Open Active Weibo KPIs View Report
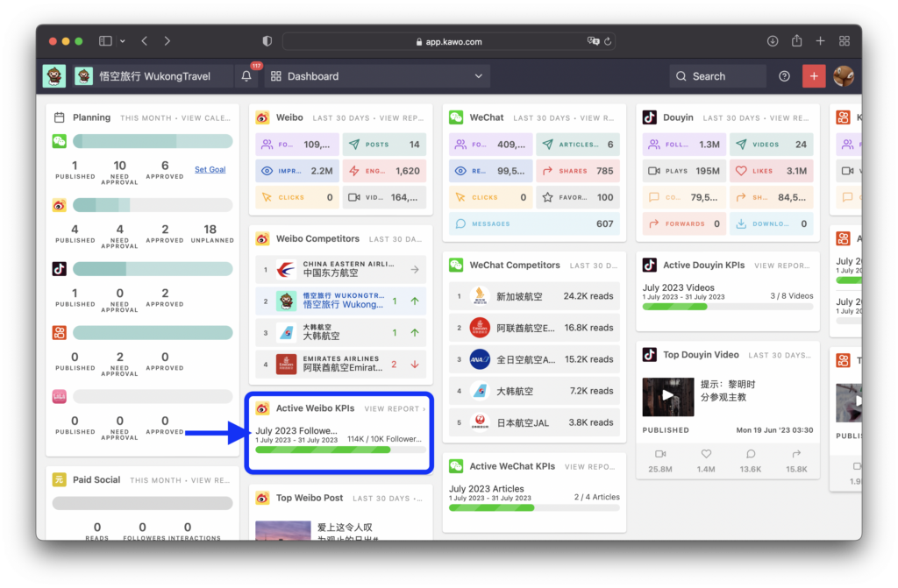 [395, 408]
